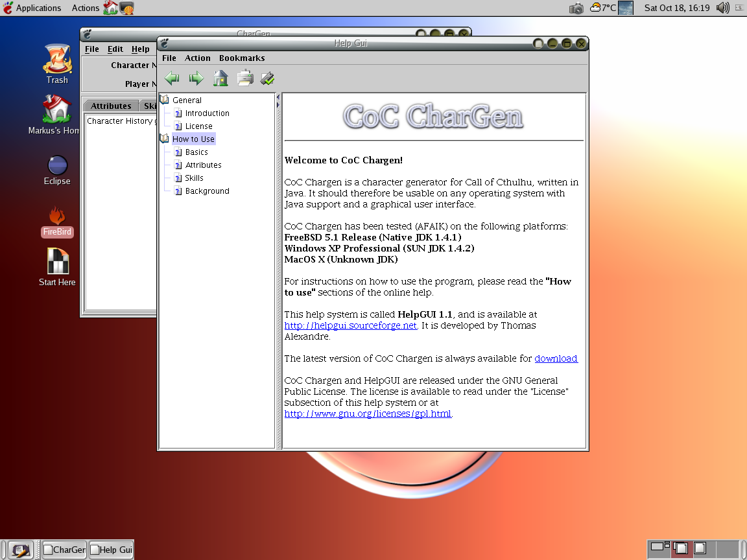Click the home folder launcher in top panel
747x560 pixels.
click(110, 8)
